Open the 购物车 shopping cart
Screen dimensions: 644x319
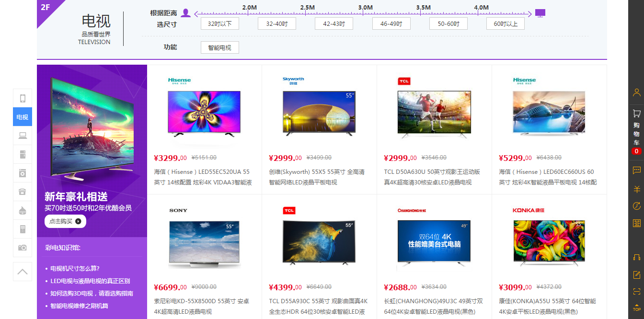636,132
